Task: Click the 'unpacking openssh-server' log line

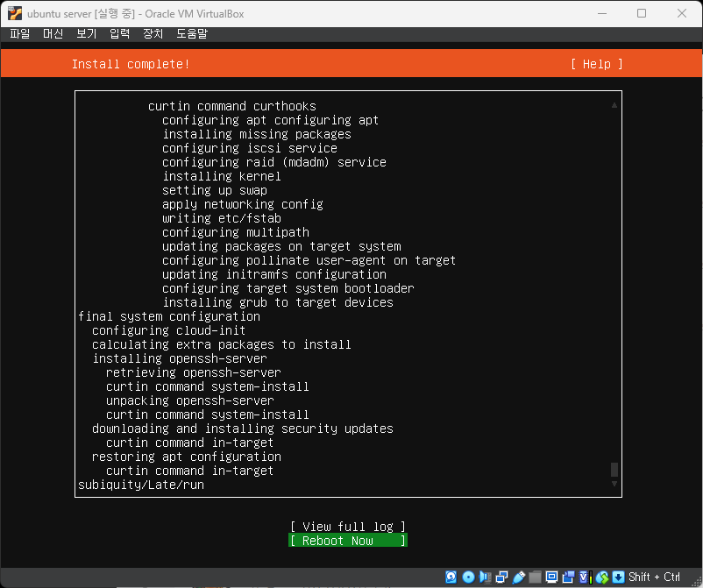Action: click(x=190, y=400)
